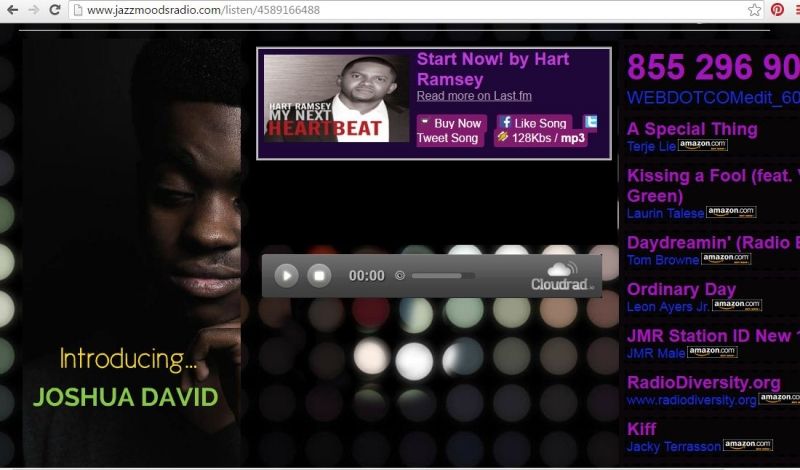Screen dimensions: 800x470
Task: Click the Introducing Joshua David banner
Action: 132,254
